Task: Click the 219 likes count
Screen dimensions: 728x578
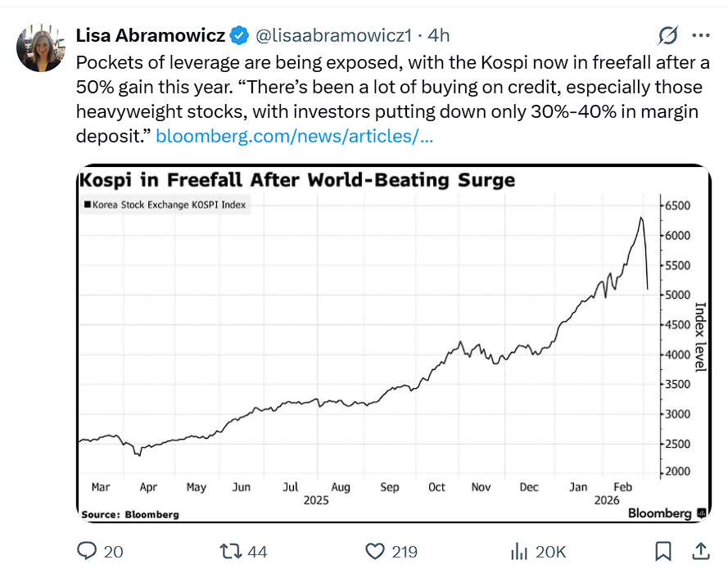Action: point(405,552)
